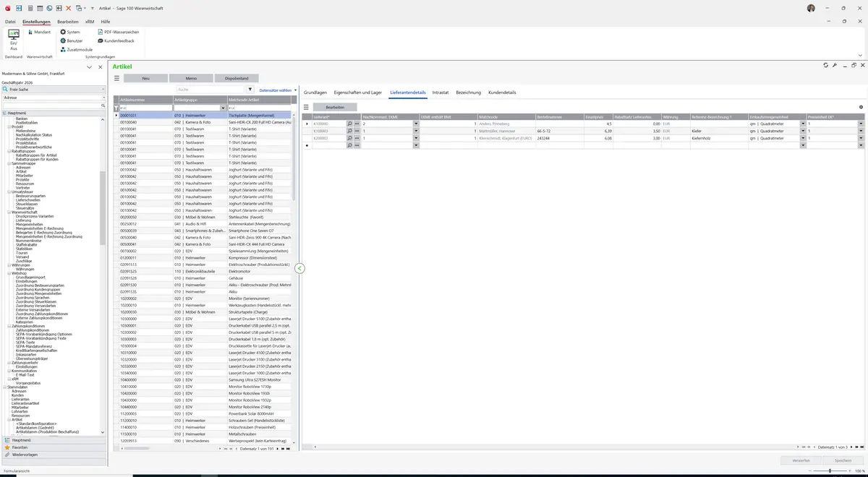
Task: Click the lookup magnifier for supplier K200002
Action: point(350,138)
